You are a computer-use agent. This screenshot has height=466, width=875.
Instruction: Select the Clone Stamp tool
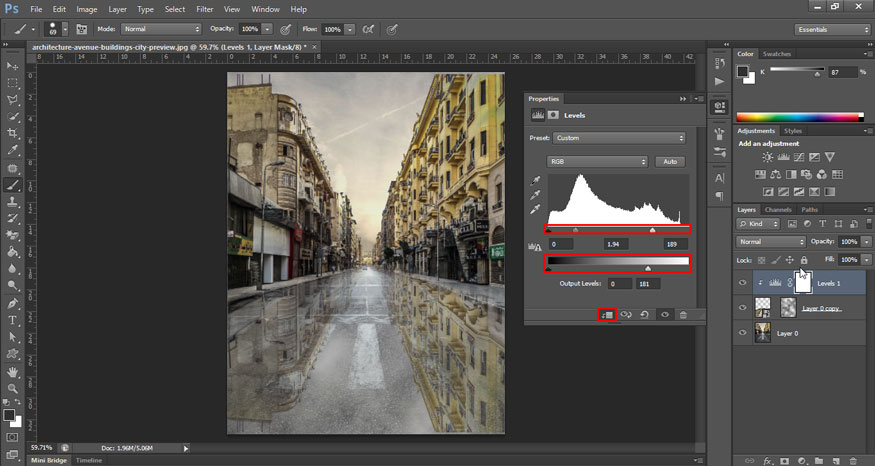coord(12,202)
